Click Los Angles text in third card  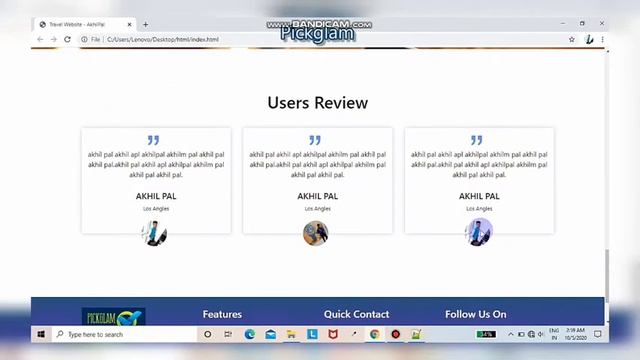click(479, 209)
